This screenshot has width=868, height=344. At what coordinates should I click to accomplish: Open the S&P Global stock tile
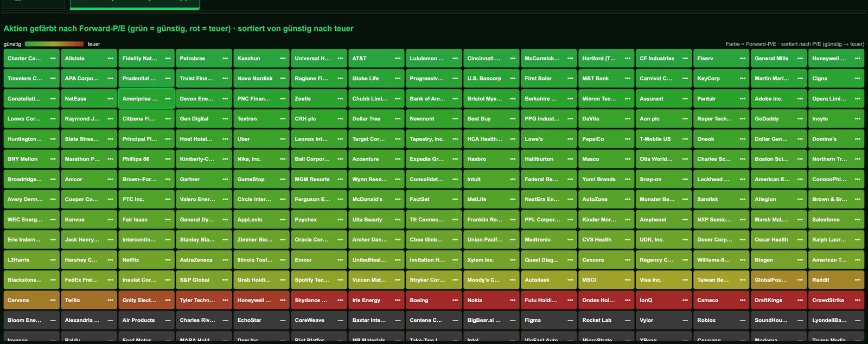click(203, 280)
